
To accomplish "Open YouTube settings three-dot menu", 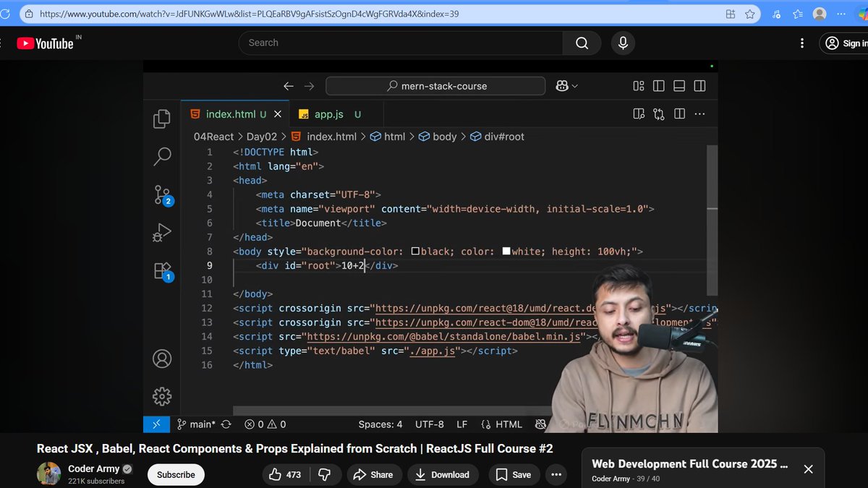I will pos(801,43).
